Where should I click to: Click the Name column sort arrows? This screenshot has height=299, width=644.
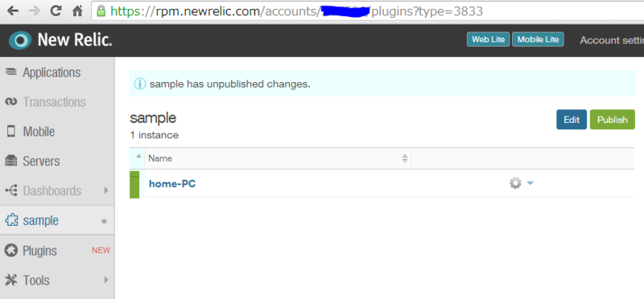pyautogui.click(x=405, y=158)
